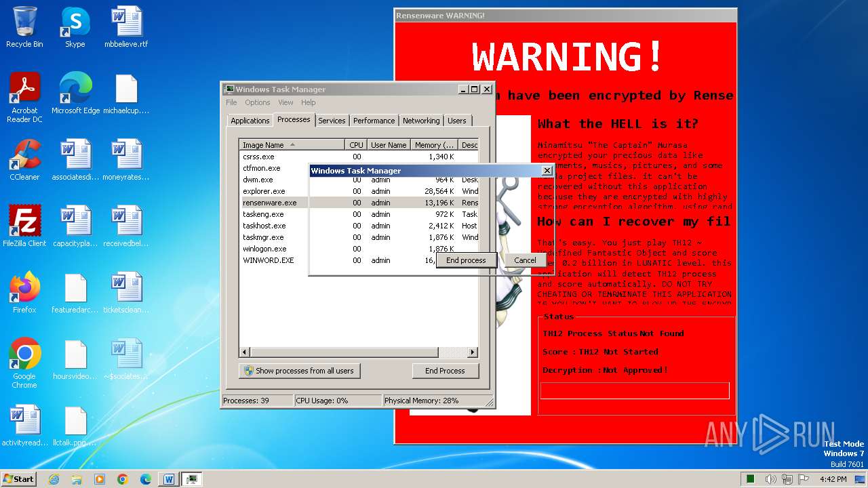Select the taskmgr.exe process row
Screen dimensions: 868x488
tap(359, 237)
